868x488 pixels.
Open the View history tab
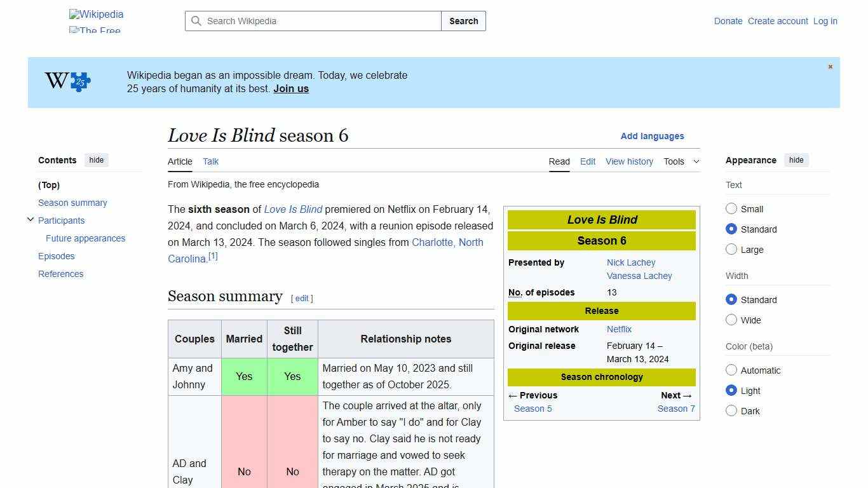click(x=628, y=161)
